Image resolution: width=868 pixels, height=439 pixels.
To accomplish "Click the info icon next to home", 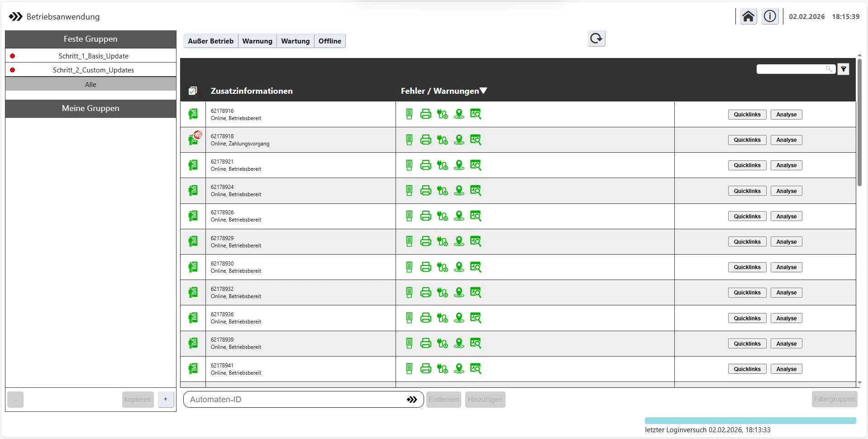I will 770,16.
